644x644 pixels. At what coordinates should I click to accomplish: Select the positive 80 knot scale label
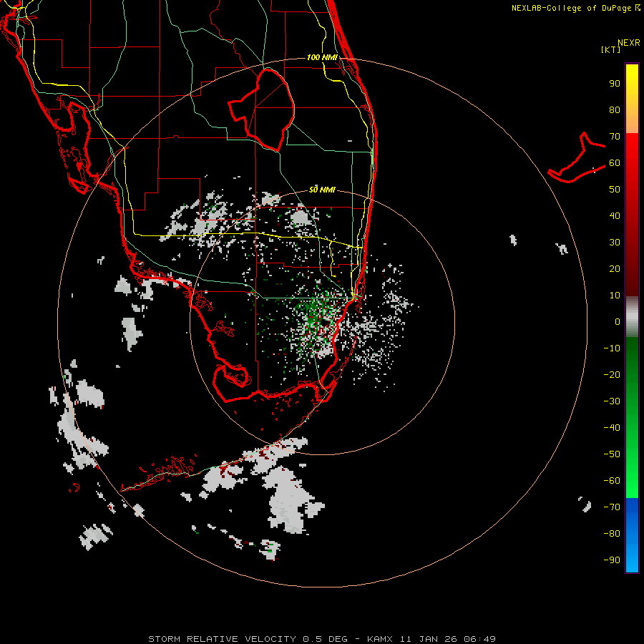tap(615, 110)
